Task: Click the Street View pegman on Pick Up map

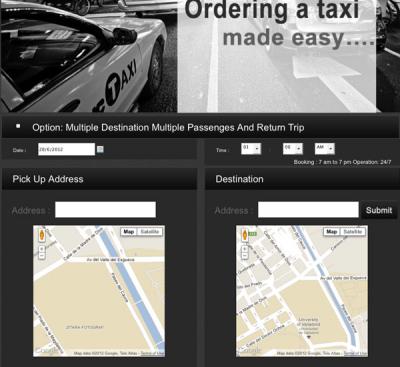Action: coord(42,235)
